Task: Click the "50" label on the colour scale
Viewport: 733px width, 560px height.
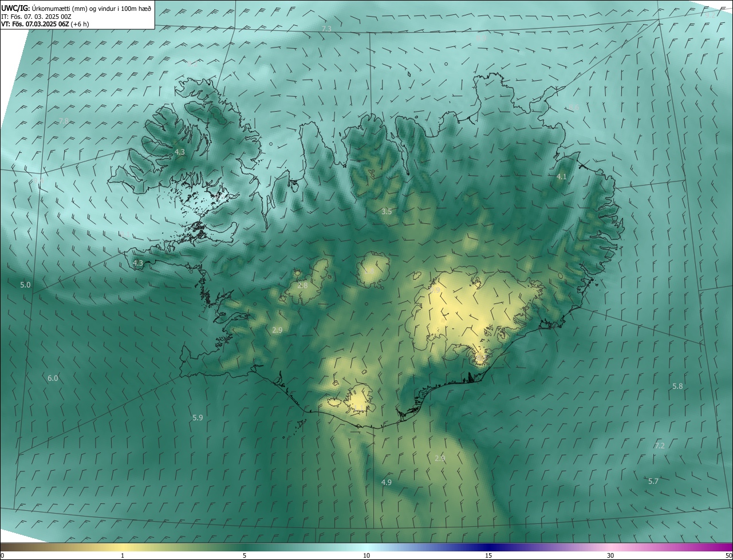Action: click(x=728, y=556)
